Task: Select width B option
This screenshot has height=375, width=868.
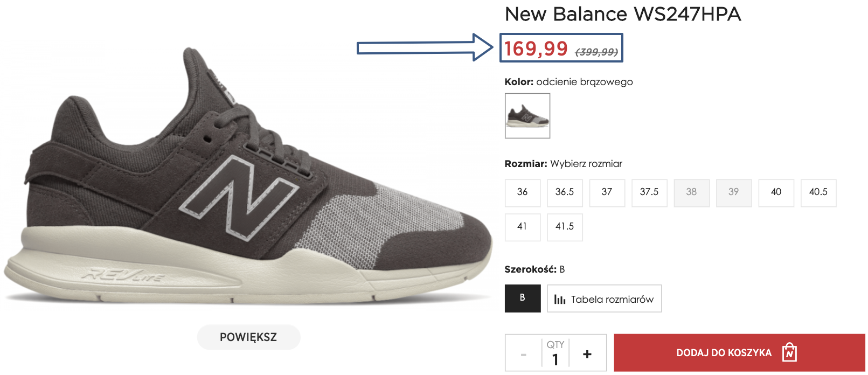Action: coord(522,298)
